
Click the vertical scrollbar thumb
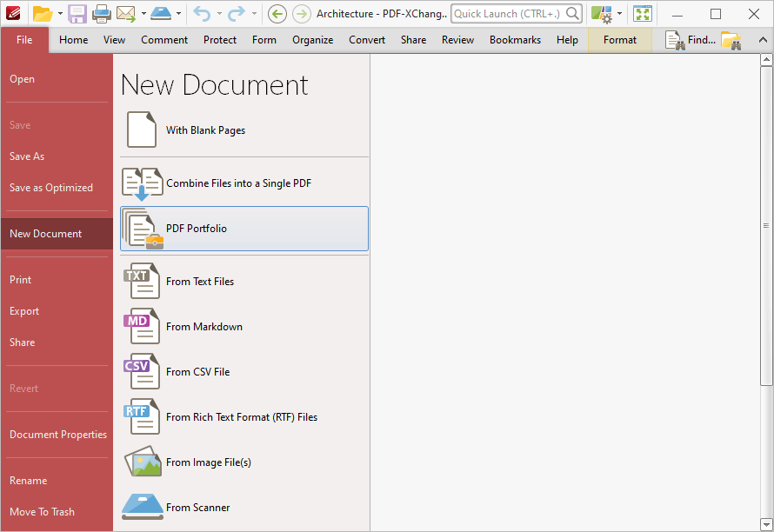[x=766, y=226]
